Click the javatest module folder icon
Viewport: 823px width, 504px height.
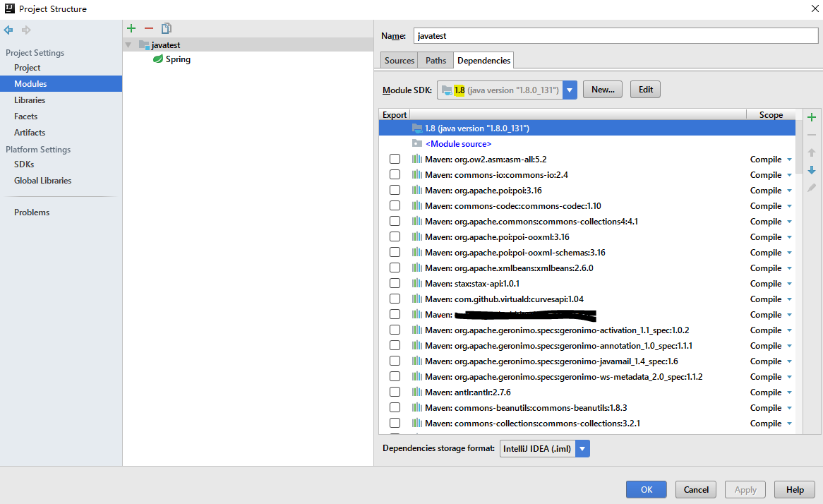(x=144, y=44)
